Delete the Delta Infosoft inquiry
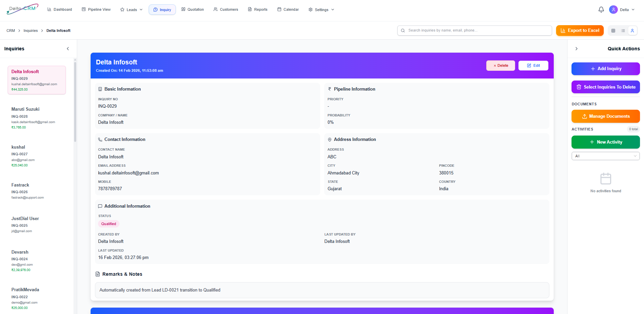644x314 pixels. [x=500, y=66]
